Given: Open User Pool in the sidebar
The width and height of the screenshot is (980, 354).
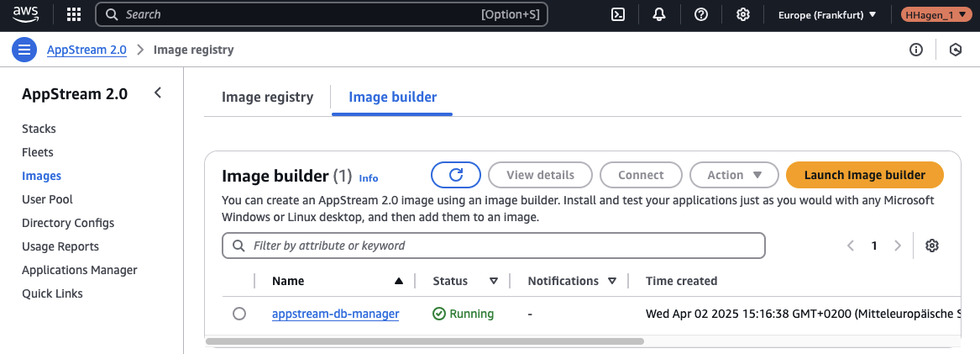Looking at the screenshot, I should (x=48, y=199).
